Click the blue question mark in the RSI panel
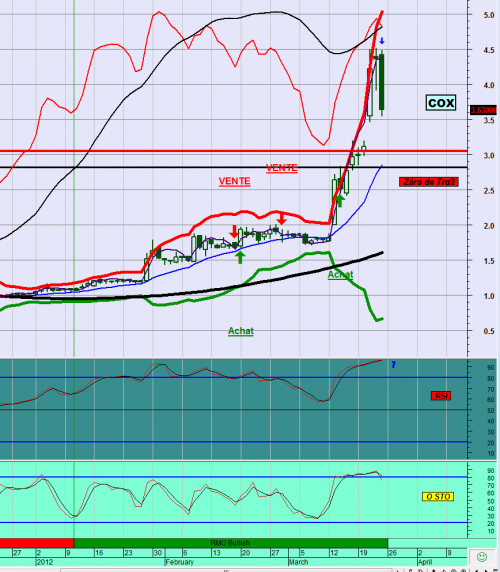This screenshot has height=572, width=500. [x=394, y=364]
